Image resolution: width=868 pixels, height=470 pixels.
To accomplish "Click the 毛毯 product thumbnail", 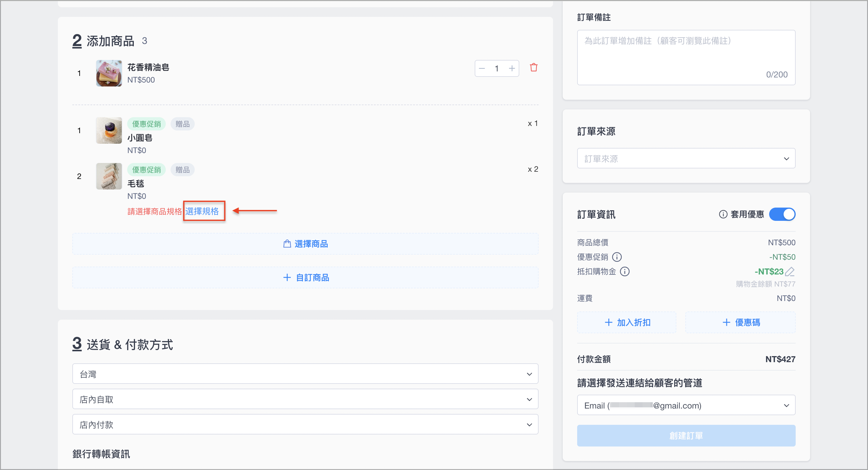I will 109,176.
